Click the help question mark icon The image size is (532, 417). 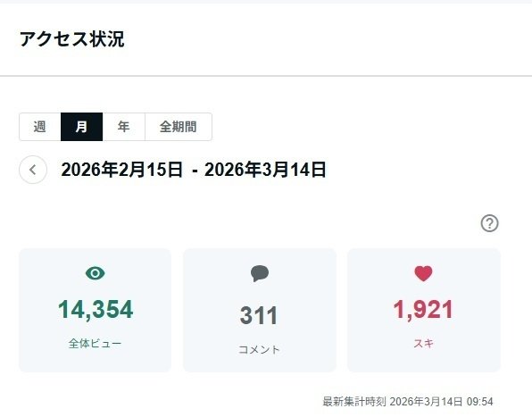pyautogui.click(x=489, y=223)
